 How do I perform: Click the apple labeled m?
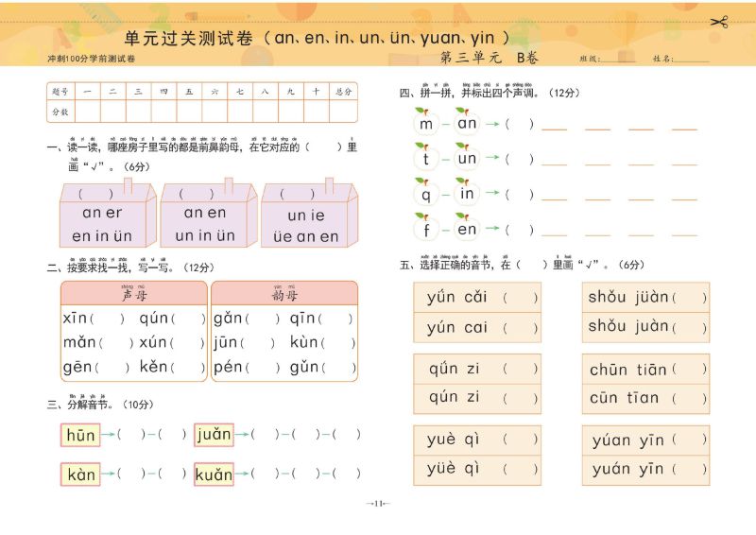(426, 123)
